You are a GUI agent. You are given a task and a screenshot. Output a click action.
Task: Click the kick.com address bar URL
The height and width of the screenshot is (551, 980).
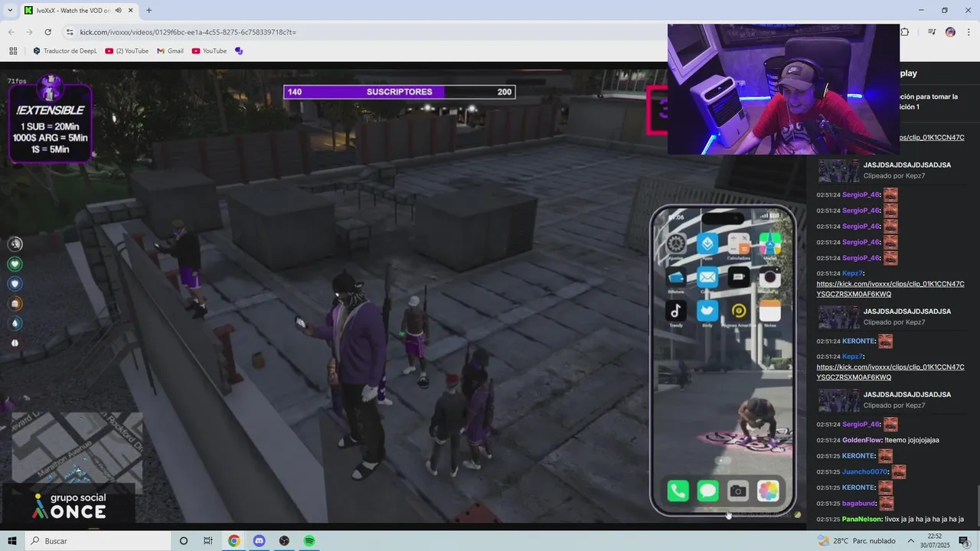point(188,32)
